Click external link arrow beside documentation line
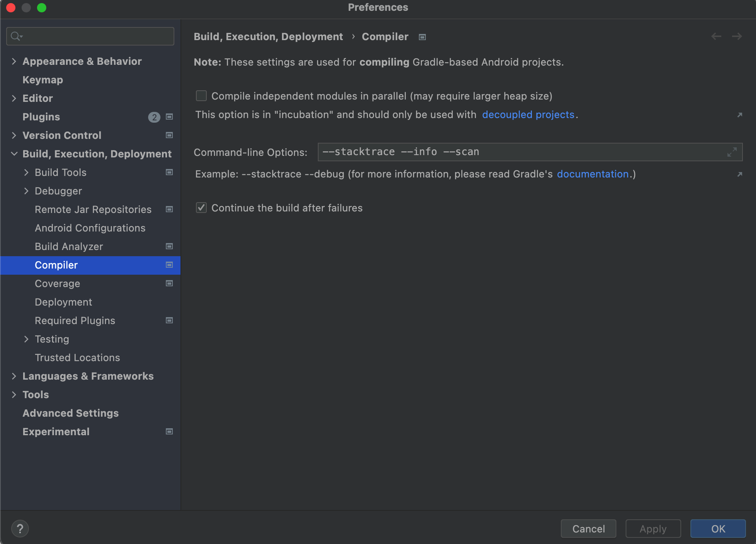The width and height of the screenshot is (756, 544). 739,174
